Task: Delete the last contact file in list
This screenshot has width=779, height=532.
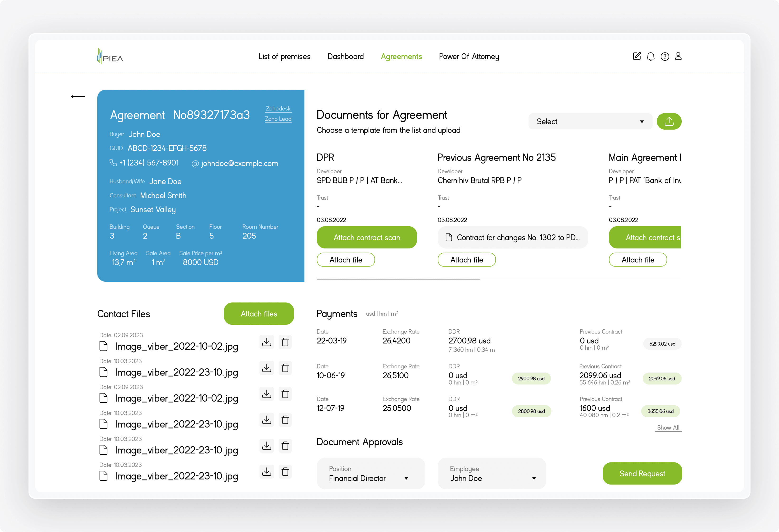Action: [x=285, y=472]
